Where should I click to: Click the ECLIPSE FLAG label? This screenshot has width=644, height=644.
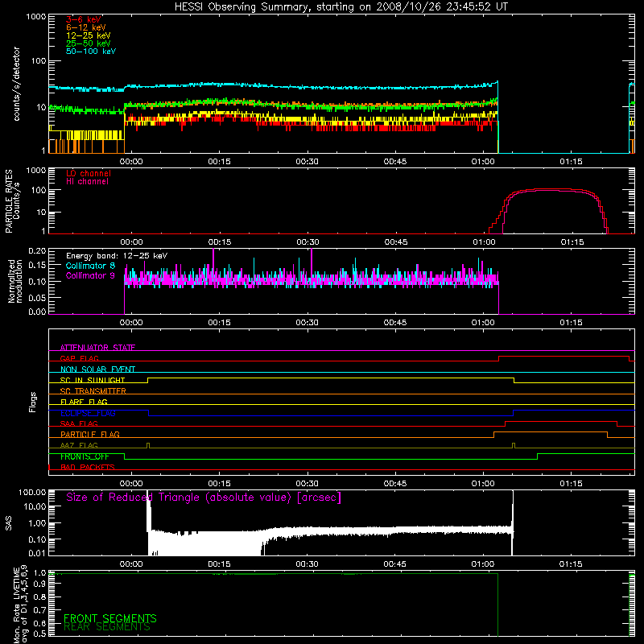point(88,413)
